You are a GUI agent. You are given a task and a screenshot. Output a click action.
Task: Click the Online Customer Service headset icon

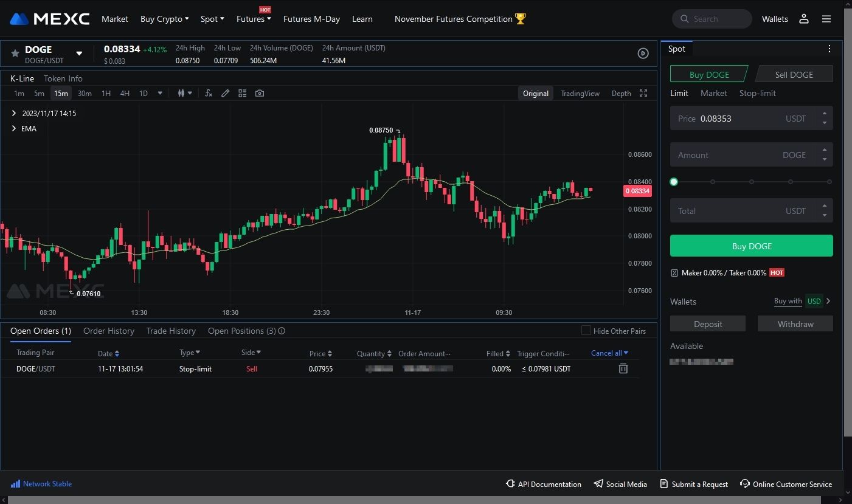(744, 484)
